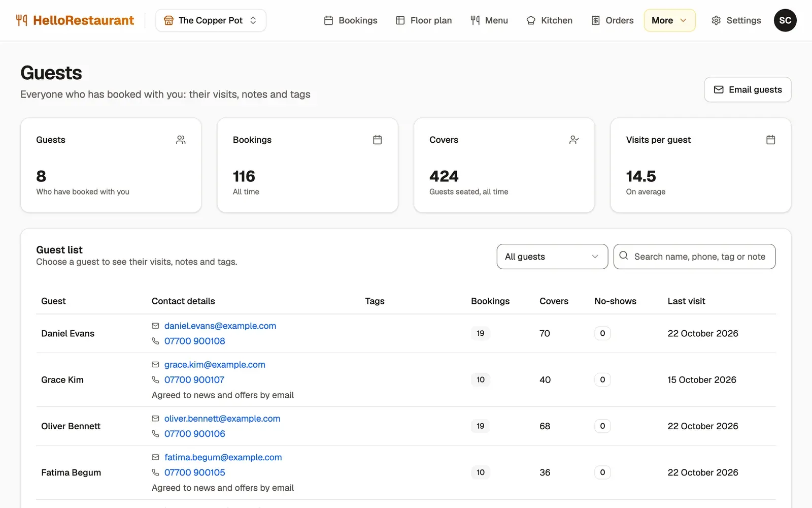Screen dimensions: 812x508
Task: Click the envelope icon beside Oliver Bennett's email
Action: [155, 419]
